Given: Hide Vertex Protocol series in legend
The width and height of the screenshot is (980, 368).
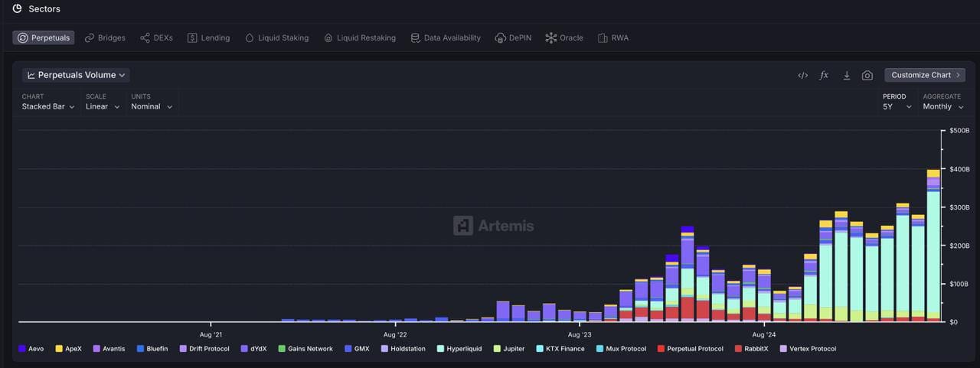Looking at the screenshot, I should 808,349.
